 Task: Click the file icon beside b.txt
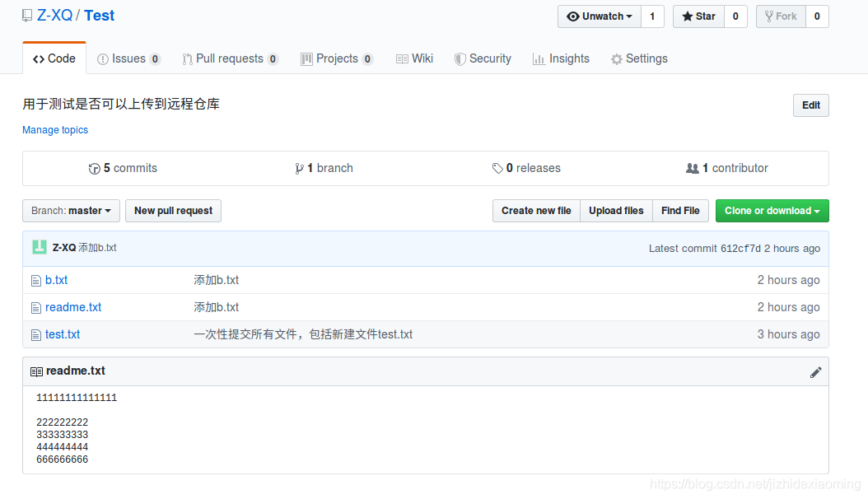point(36,281)
